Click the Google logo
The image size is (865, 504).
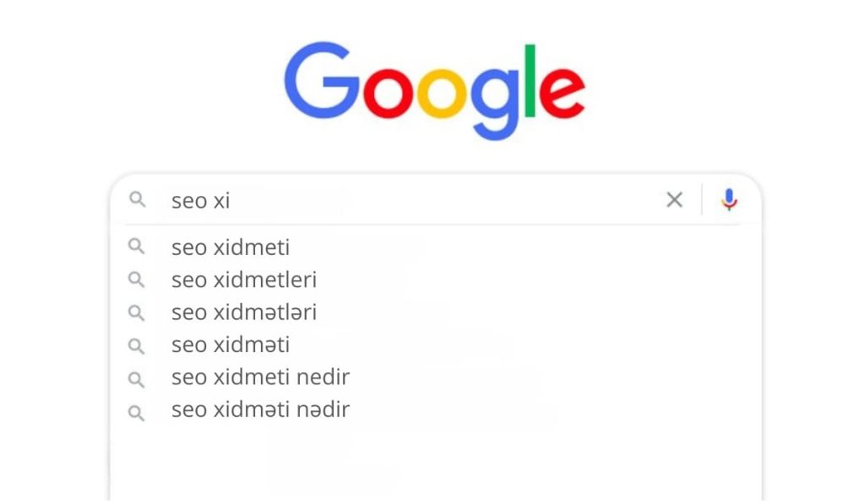pyautogui.click(x=434, y=88)
